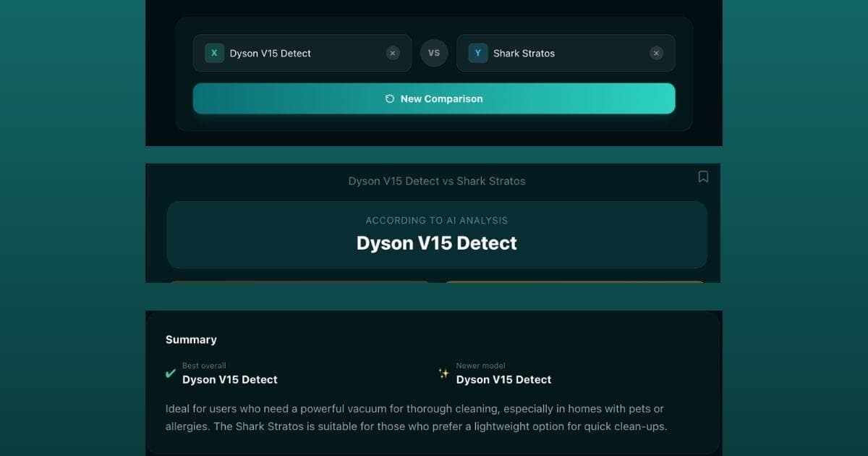Click the sparkle icon by Newer model
The width and height of the screenshot is (868, 456).
pos(444,373)
